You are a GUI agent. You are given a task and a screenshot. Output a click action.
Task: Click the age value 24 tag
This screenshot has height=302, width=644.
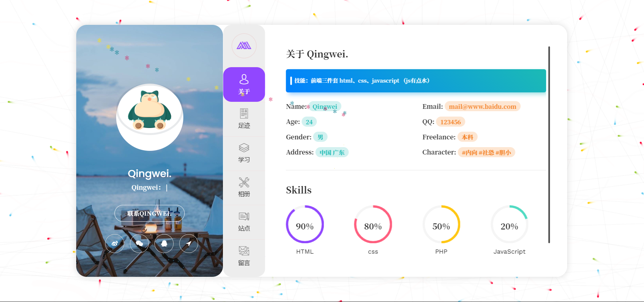coord(309,122)
